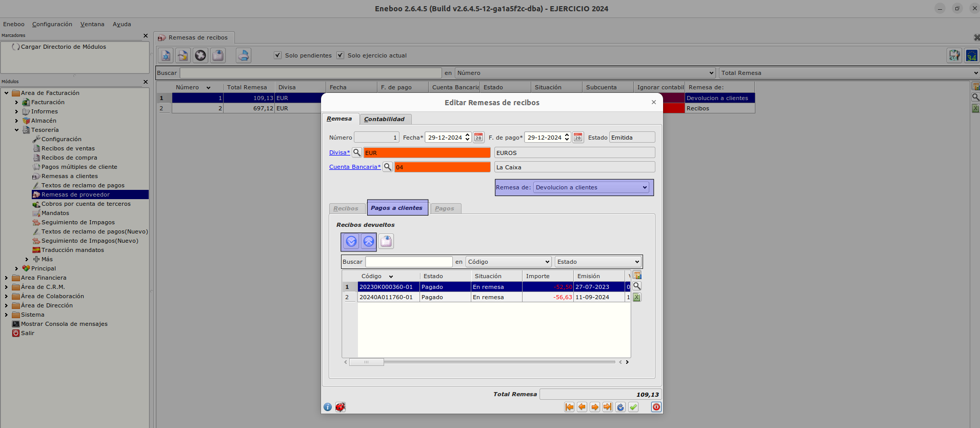980x428 pixels.
Task: Decrease the F. de pago stepper down arrow
Action: pos(567,140)
